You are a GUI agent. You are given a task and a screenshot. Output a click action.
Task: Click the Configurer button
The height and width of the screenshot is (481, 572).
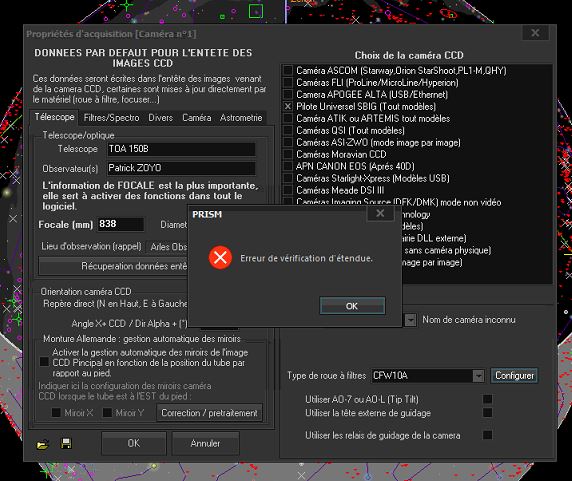514,376
